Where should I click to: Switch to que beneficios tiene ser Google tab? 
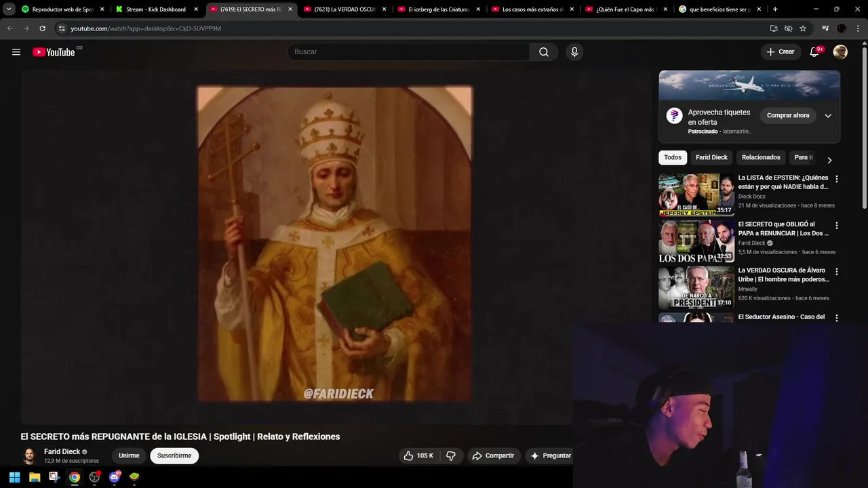coord(720,9)
